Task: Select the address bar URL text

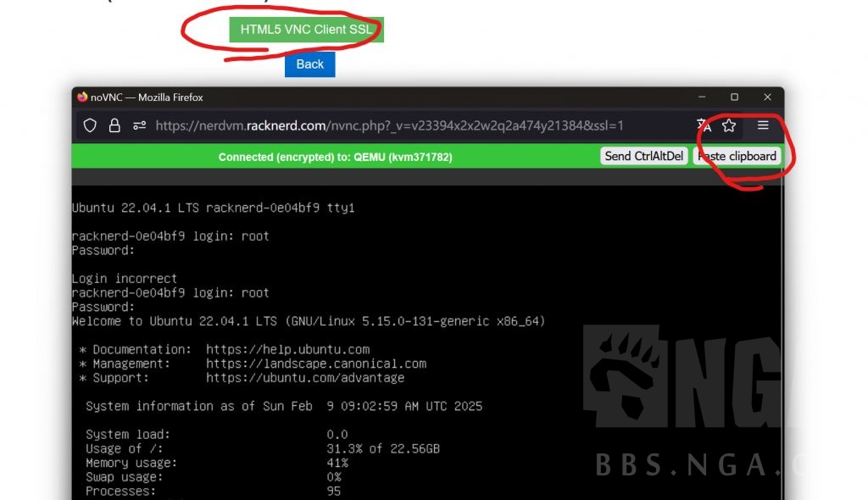Action: [x=381, y=125]
